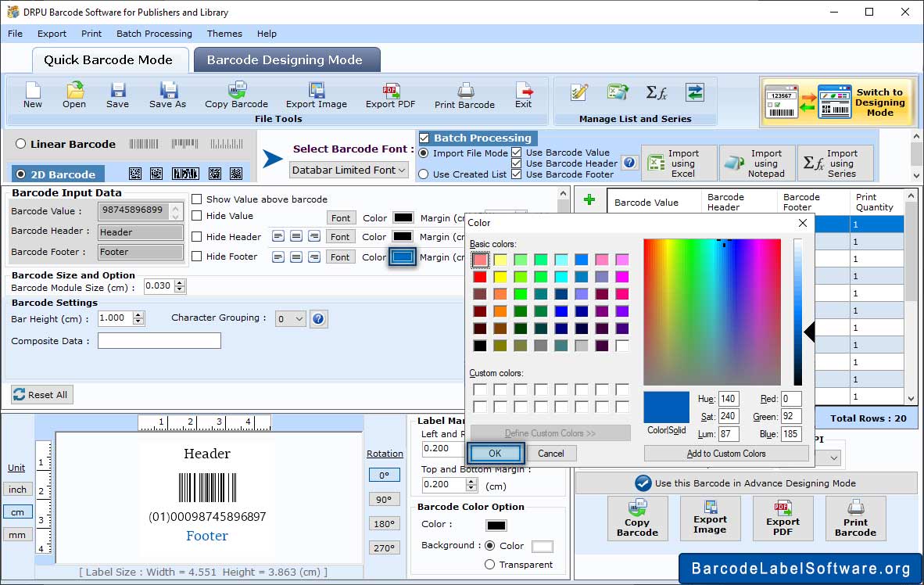This screenshot has height=585, width=924.
Task: Select the Linear Barcode radio button
Action: pyautogui.click(x=20, y=144)
